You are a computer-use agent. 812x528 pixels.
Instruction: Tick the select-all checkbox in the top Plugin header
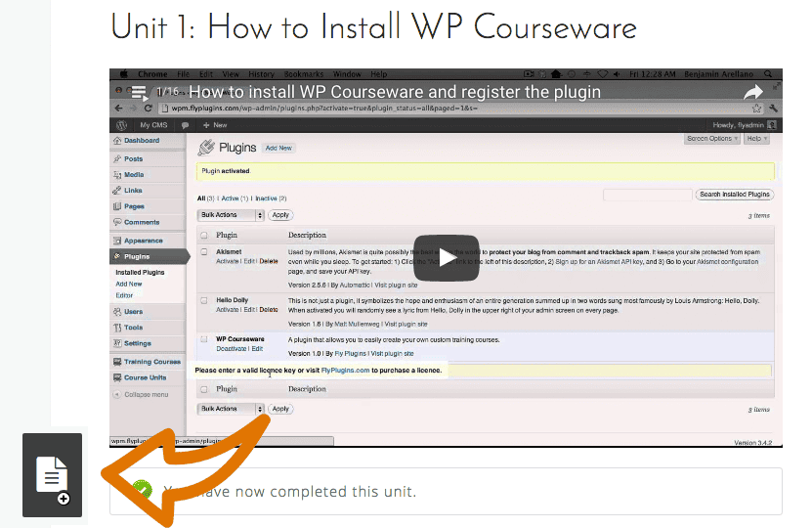204,236
